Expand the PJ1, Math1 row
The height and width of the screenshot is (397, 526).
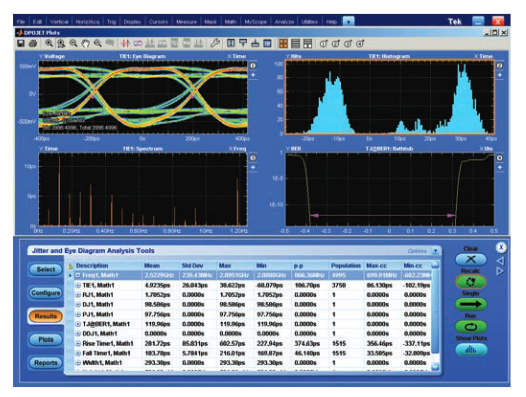[x=78, y=314]
